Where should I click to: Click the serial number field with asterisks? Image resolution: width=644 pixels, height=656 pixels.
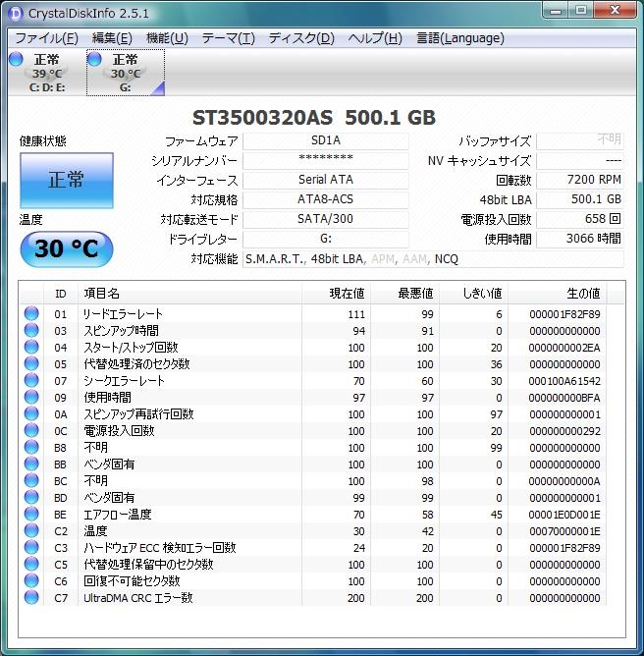326,161
